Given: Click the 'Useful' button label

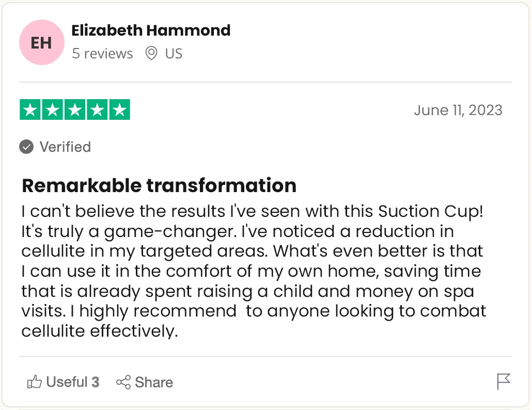Looking at the screenshot, I should (67, 382).
